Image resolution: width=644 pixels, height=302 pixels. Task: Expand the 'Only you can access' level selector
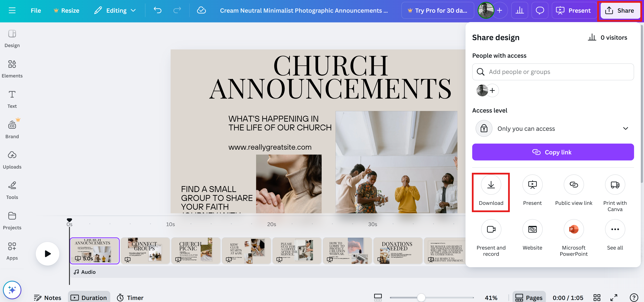coord(552,128)
